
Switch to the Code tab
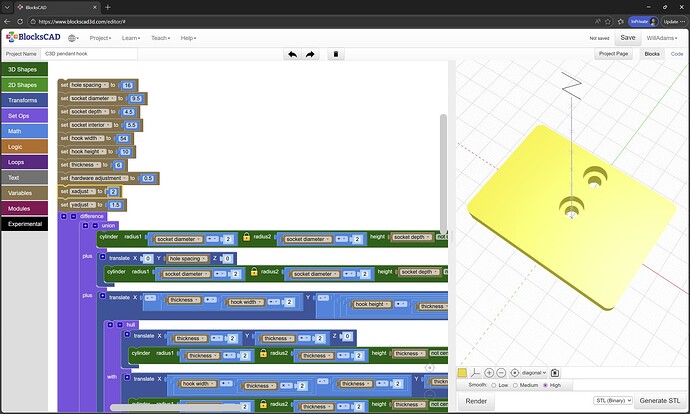pos(677,54)
